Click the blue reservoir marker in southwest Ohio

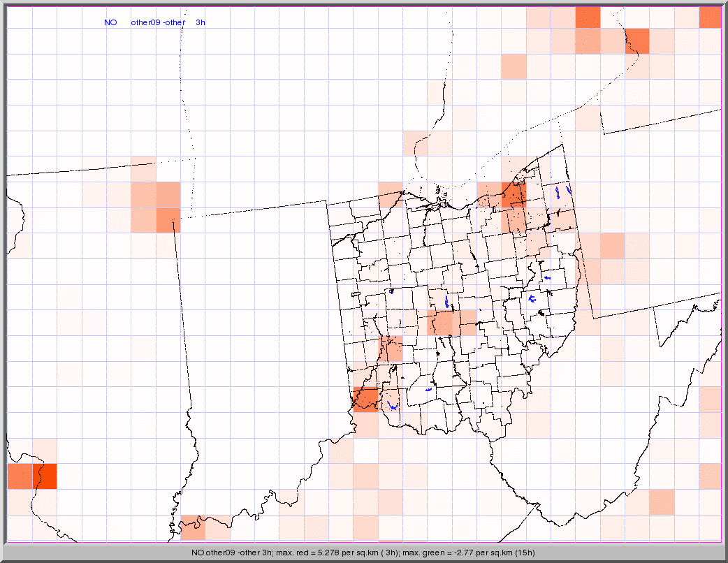pyautogui.click(x=393, y=404)
